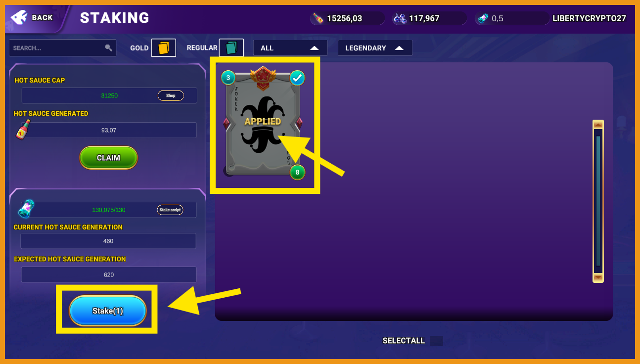The height and width of the screenshot is (364, 640).
Task: Click the green CLAIM button
Action: pyautogui.click(x=108, y=158)
